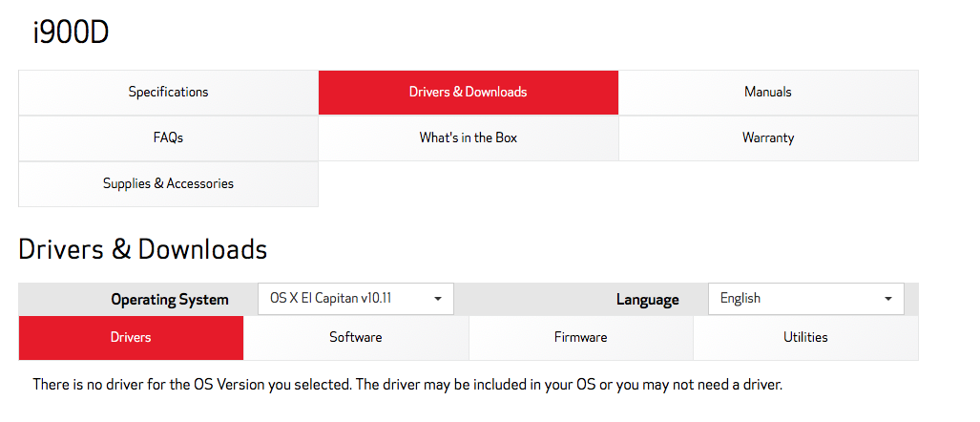Click the i900D product title
The image size is (980, 422).
[x=71, y=33]
